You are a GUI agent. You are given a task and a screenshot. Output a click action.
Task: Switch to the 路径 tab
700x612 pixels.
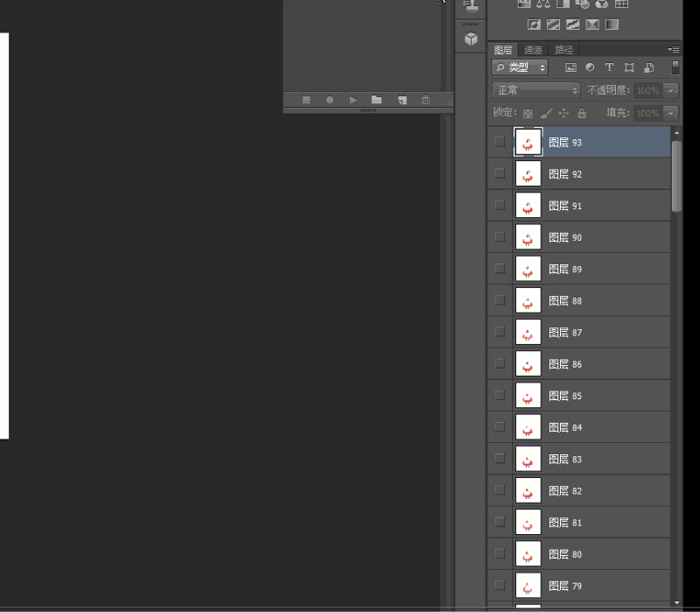coord(563,50)
